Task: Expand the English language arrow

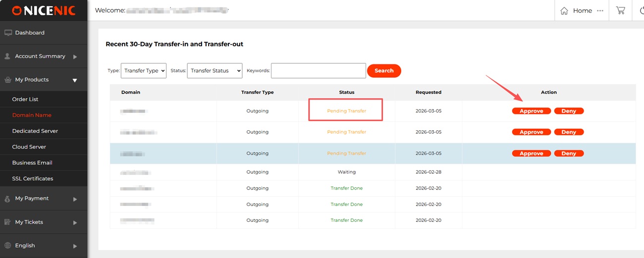Action: pos(75,246)
